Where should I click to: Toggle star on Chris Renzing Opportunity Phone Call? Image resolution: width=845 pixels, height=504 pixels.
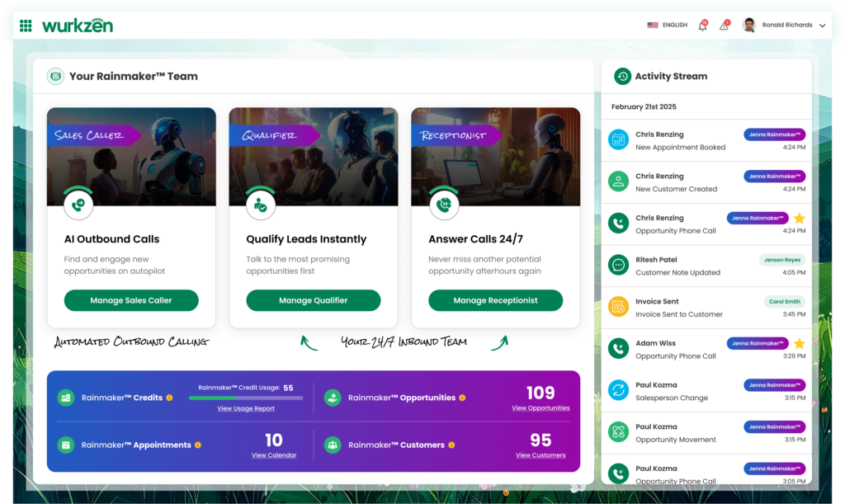pos(799,218)
